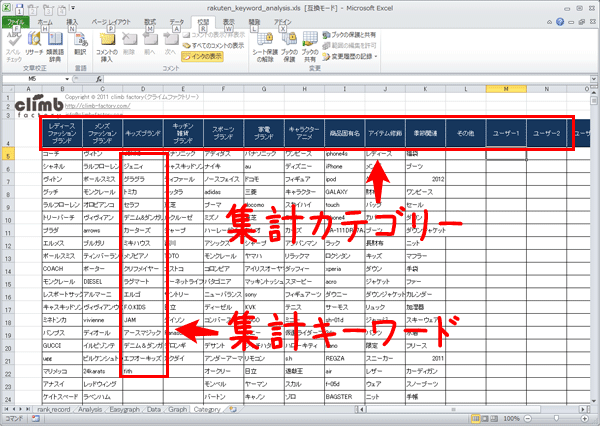Switch to the ホーム ribbon tab
Screen dimensions: 600x426
tap(45, 22)
